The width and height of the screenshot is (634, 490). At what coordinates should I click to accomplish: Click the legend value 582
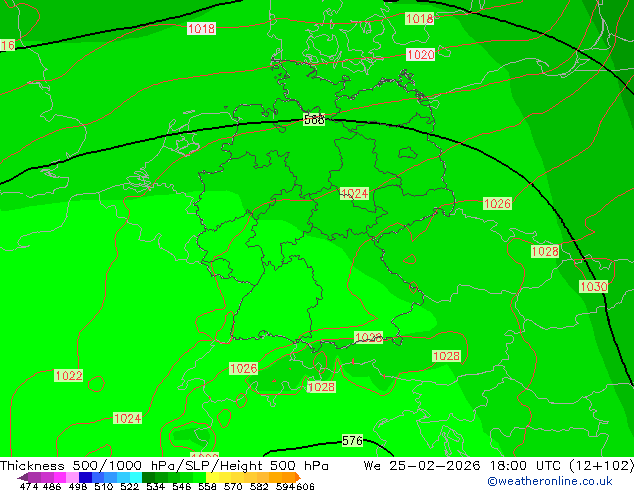[x=259, y=486]
